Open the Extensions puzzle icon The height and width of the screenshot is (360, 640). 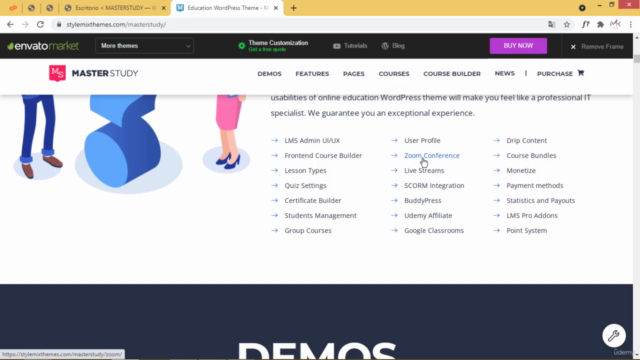point(600,24)
